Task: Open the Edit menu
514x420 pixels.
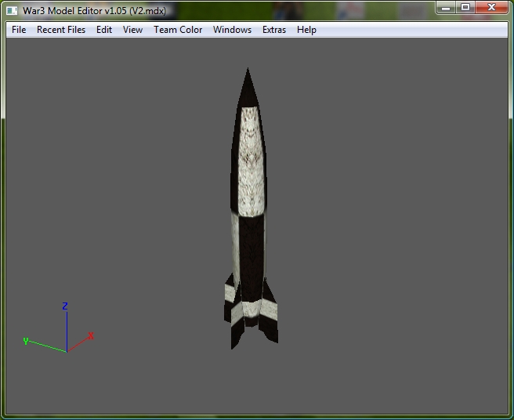Action: (x=104, y=30)
